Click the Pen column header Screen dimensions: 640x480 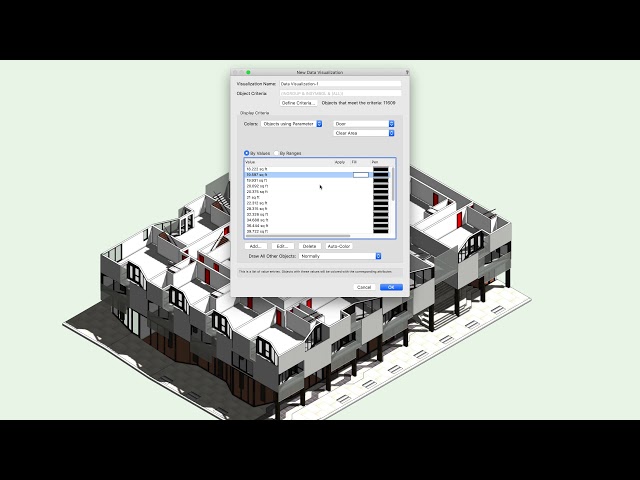tap(375, 162)
